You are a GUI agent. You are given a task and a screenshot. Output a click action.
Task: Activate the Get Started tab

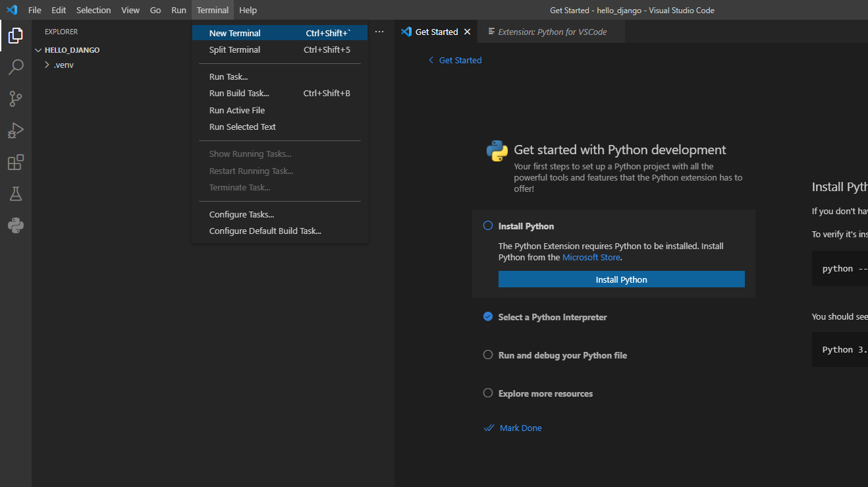pyautogui.click(x=436, y=32)
